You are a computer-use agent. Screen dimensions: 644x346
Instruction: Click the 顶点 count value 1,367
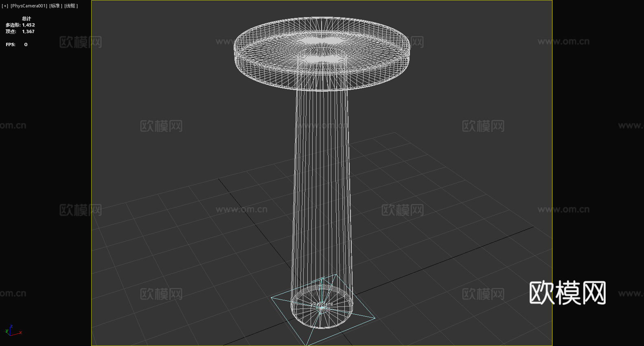[x=28, y=31]
